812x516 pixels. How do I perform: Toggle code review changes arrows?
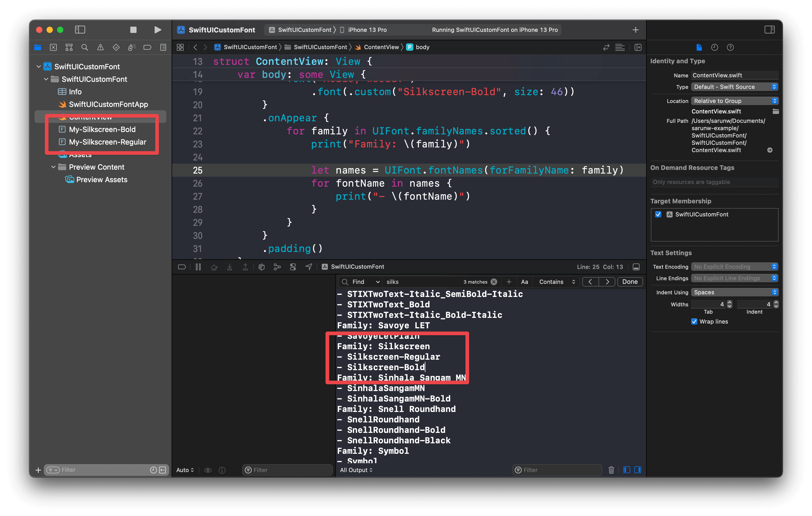pyautogui.click(x=606, y=47)
